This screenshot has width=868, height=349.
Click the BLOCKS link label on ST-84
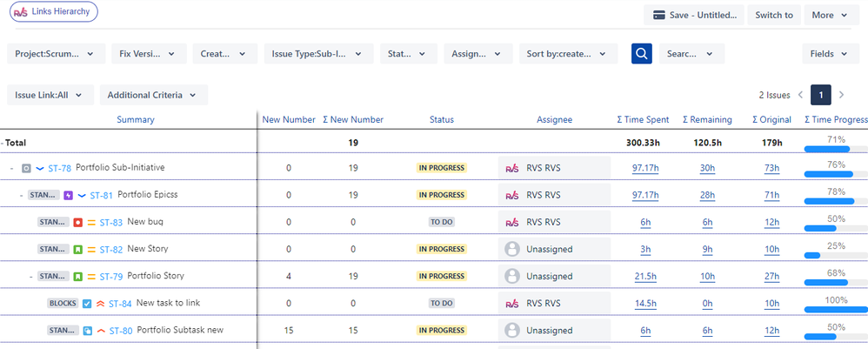63,304
